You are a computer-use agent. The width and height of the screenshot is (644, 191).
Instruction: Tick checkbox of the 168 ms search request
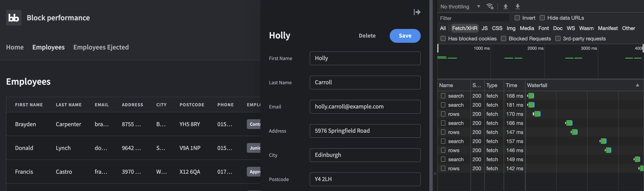coord(443,96)
